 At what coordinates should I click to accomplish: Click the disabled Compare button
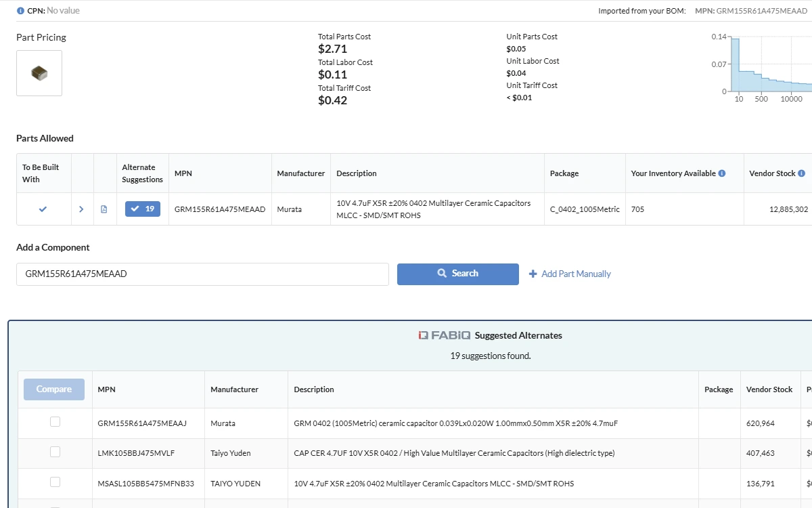point(54,389)
